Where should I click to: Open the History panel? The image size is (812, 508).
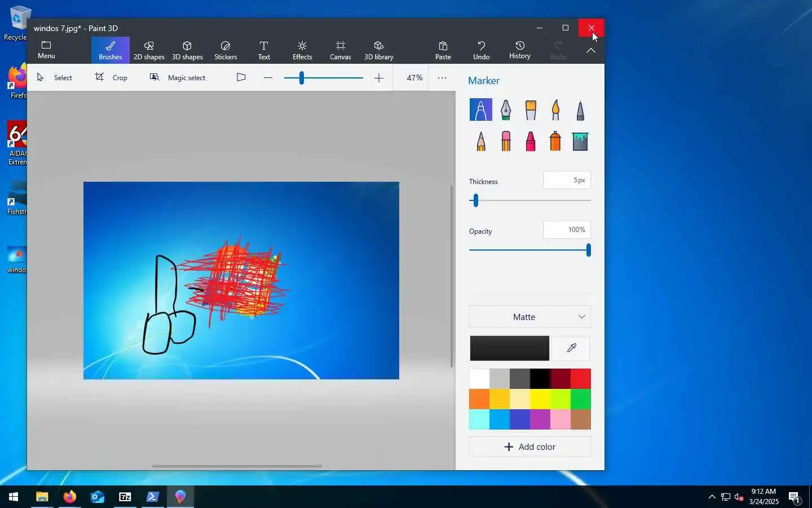[x=520, y=50]
